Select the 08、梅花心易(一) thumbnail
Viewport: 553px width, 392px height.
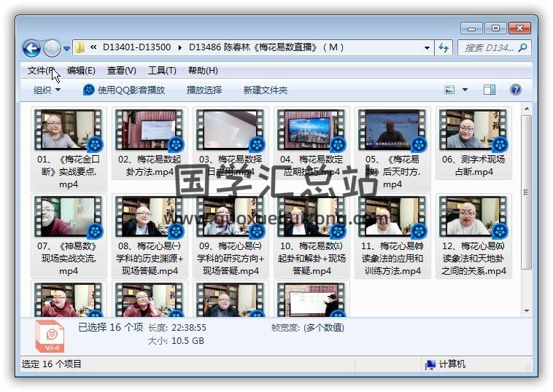tap(150, 216)
